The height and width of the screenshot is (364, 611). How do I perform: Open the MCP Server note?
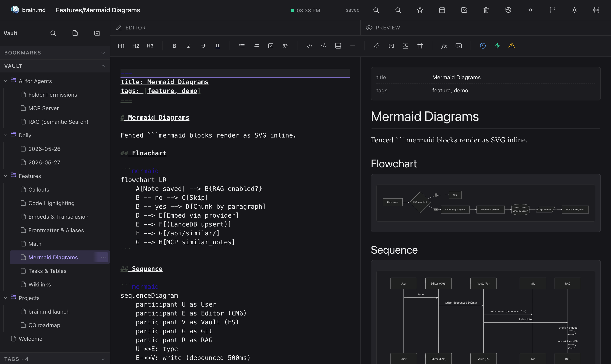click(x=43, y=108)
